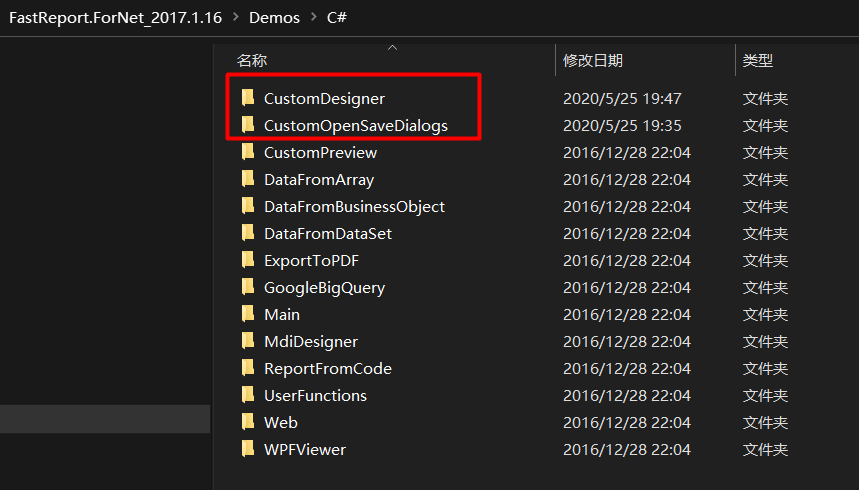Click the date of the GoogleBigQuery folder
This screenshot has height=490, width=859.
(627, 288)
